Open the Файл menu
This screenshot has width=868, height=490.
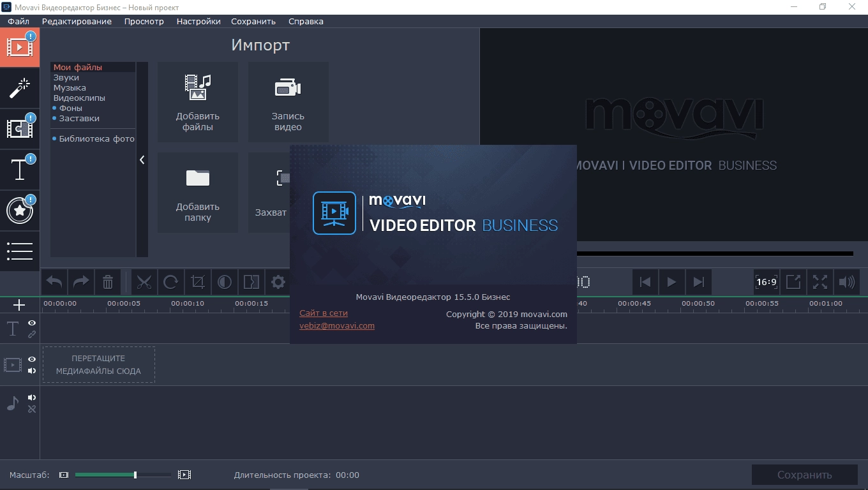19,21
